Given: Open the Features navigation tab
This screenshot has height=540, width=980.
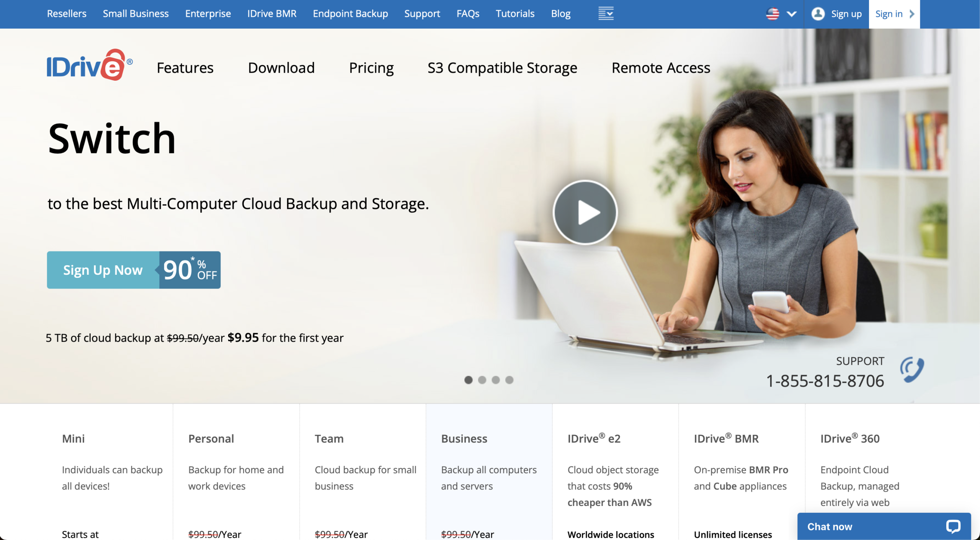Looking at the screenshot, I should pyautogui.click(x=184, y=67).
